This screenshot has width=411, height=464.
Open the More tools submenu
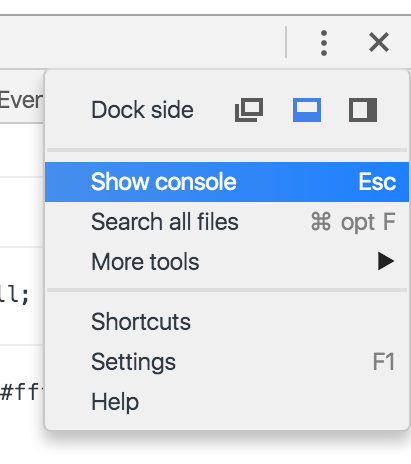(x=227, y=262)
